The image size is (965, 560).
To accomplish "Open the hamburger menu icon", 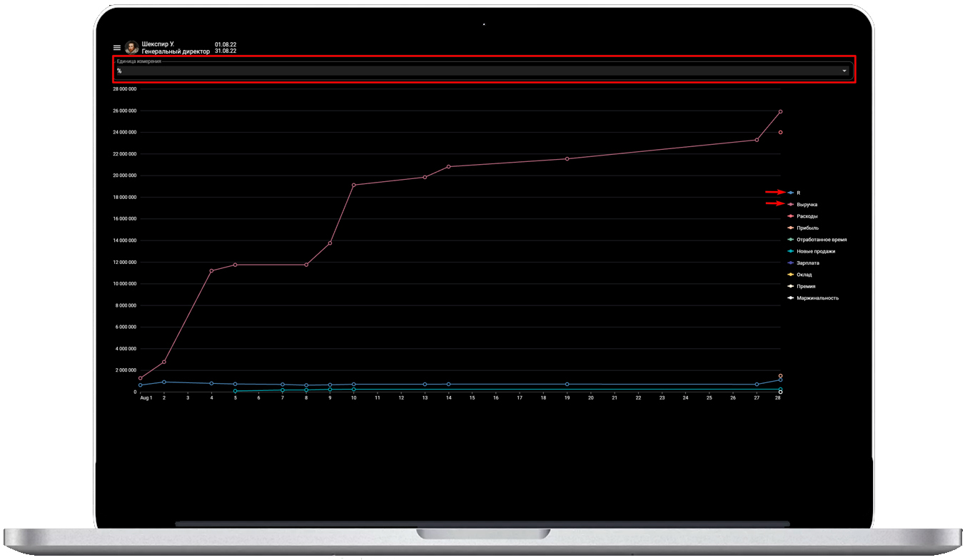I will coord(117,48).
